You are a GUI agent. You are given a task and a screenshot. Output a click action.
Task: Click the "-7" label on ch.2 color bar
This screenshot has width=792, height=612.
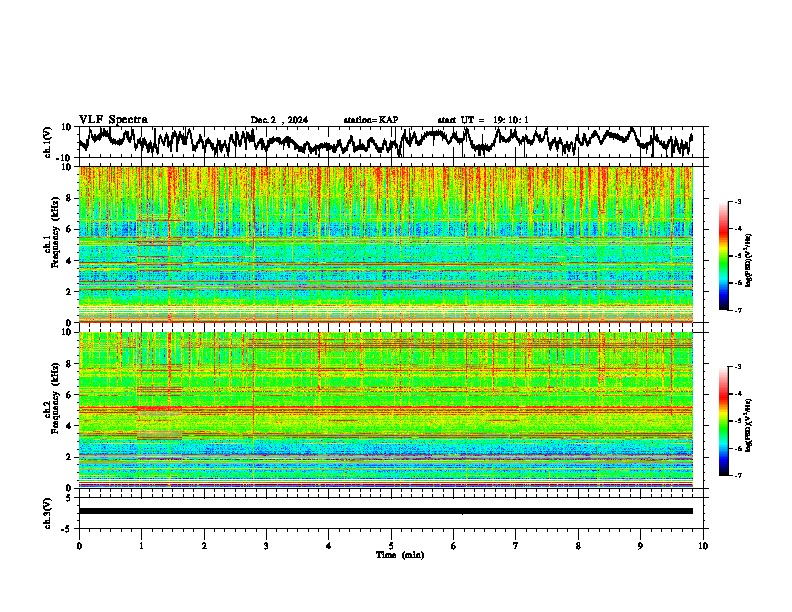pyautogui.click(x=738, y=475)
